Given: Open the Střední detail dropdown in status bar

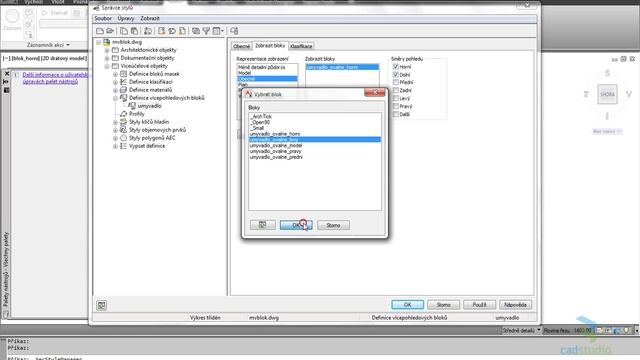Looking at the screenshot, I should click(539, 330).
